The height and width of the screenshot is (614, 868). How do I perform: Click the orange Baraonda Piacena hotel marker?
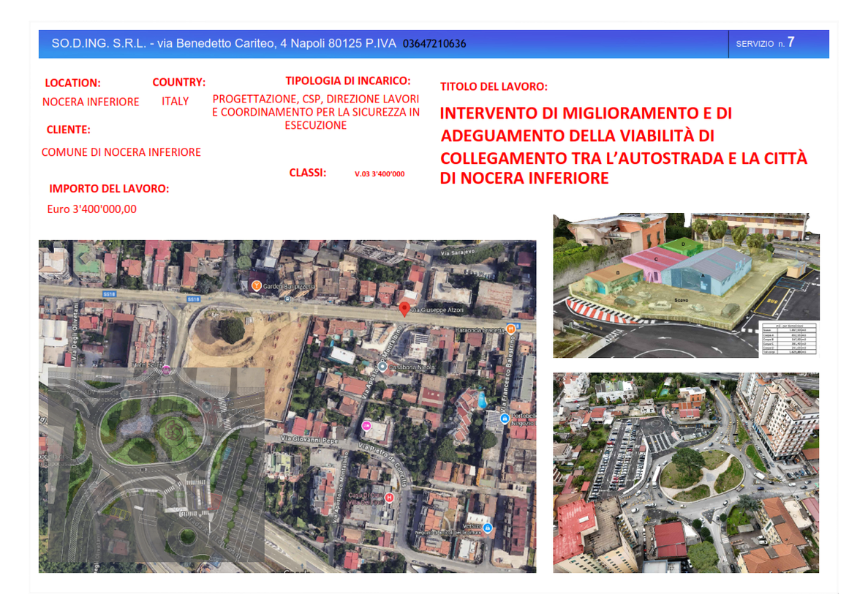pos(511,329)
